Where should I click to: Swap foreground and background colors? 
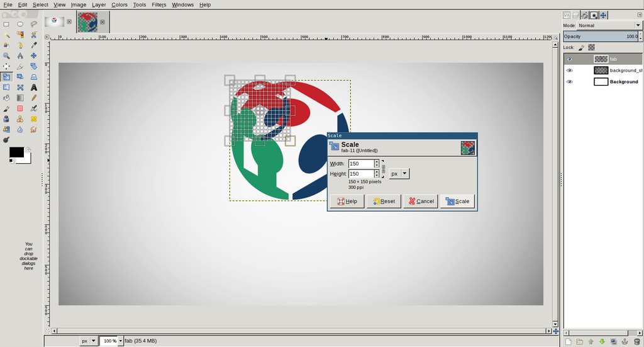click(28, 150)
